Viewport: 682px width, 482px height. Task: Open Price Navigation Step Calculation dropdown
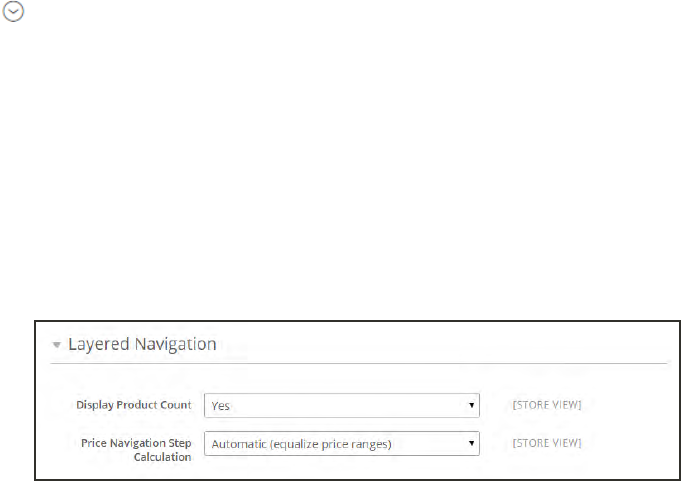(341, 443)
